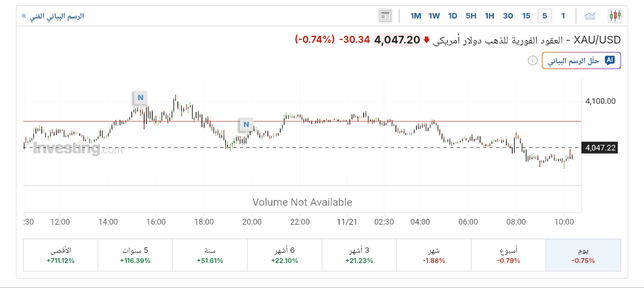Image resolution: width=644 pixels, height=288 pixels.
Task: Open the technical chart link
Action: point(52,16)
